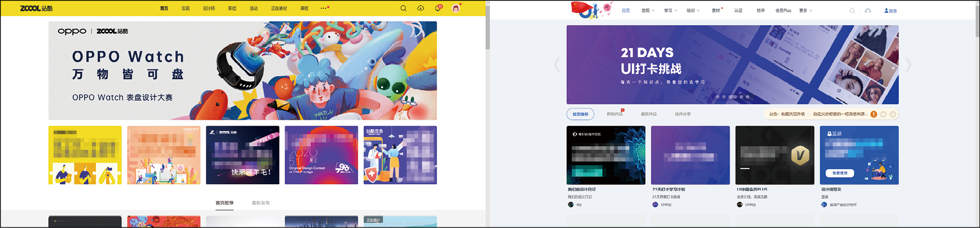Open the 21天打卡学习计划 card image
The width and height of the screenshot is (980, 228).
pyautogui.click(x=690, y=155)
